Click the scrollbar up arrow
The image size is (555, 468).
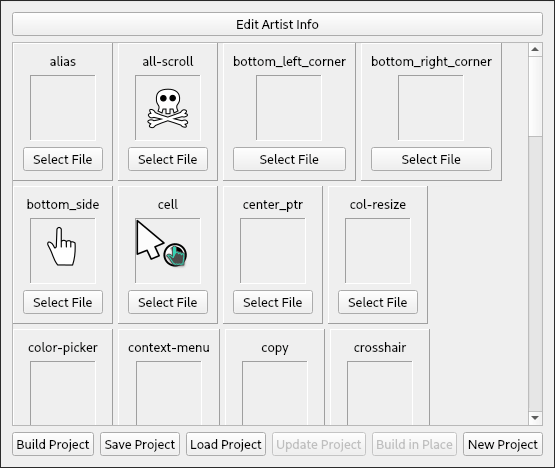tap(535, 50)
